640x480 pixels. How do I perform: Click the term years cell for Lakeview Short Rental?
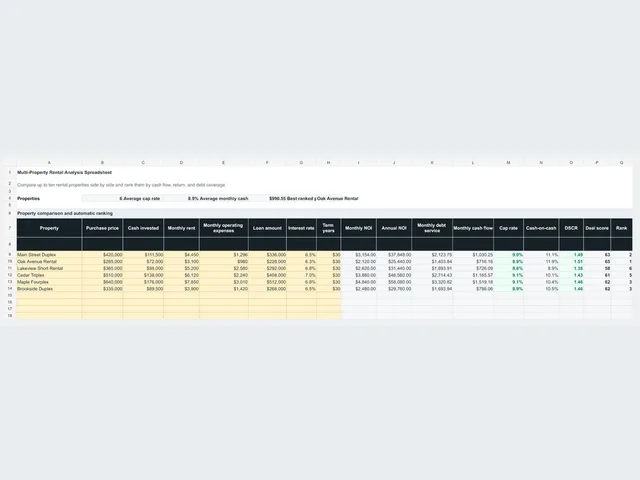(x=329, y=269)
